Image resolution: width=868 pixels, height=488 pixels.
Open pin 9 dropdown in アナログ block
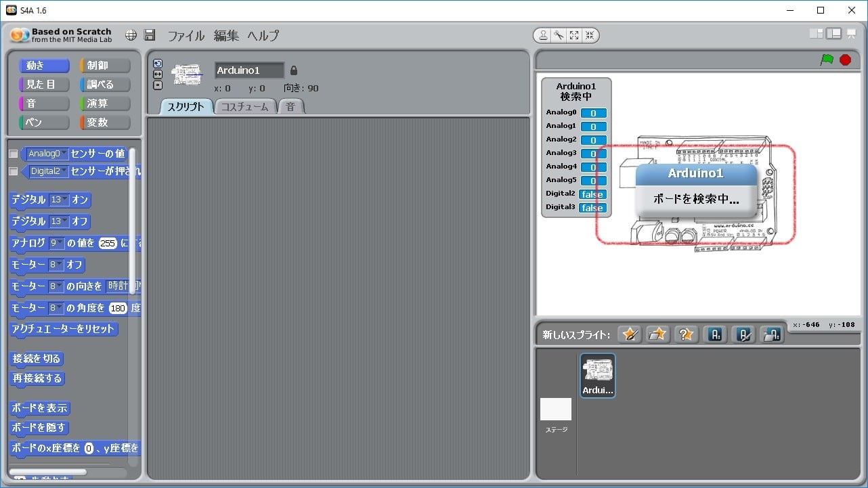coord(56,243)
